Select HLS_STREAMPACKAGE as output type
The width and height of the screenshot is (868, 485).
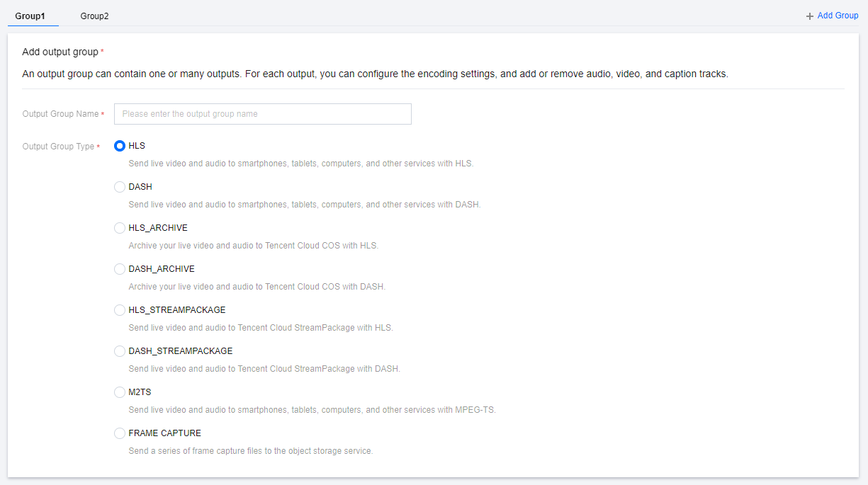120,310
